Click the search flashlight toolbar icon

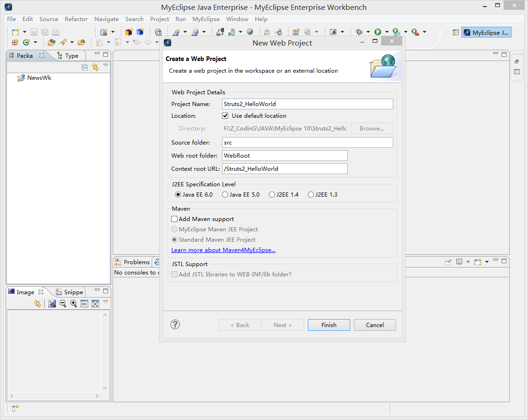point(63,42)
